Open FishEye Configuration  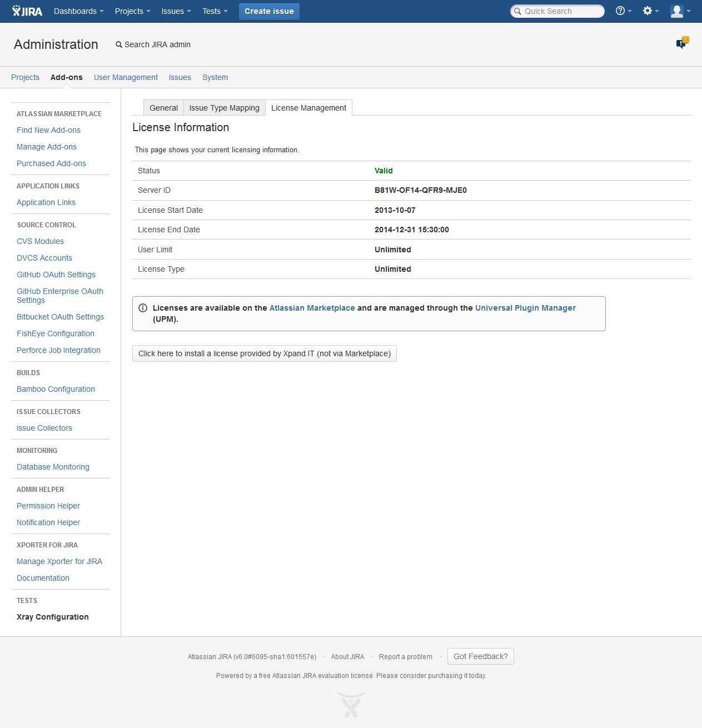56,333
